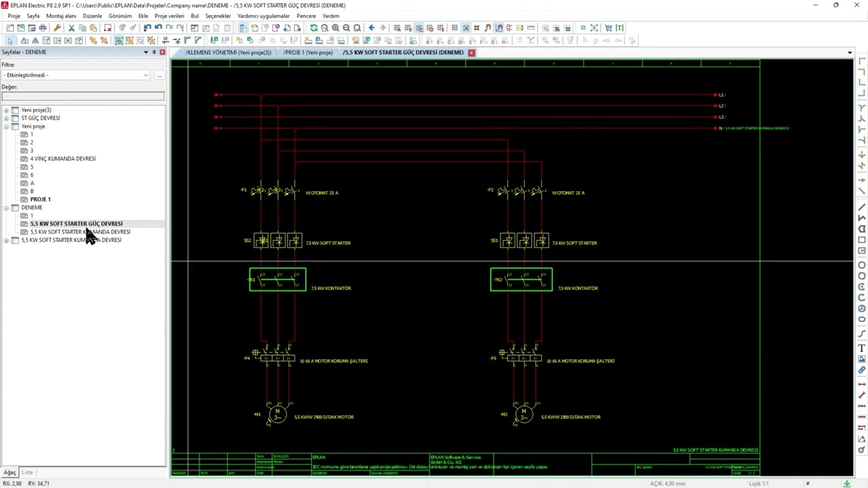
Task: Click the first new project icon
Action: click(x=9, y=28)
